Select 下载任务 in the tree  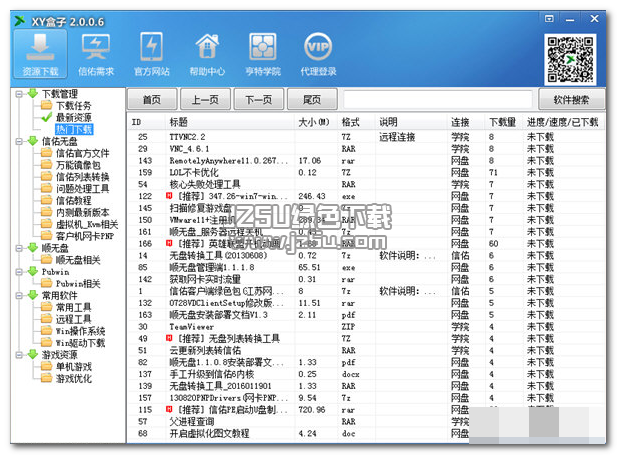point(73,105)
